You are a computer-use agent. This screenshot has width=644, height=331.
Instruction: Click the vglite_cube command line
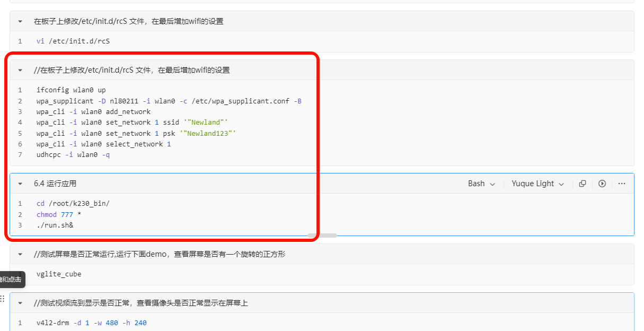click(59, 274)
